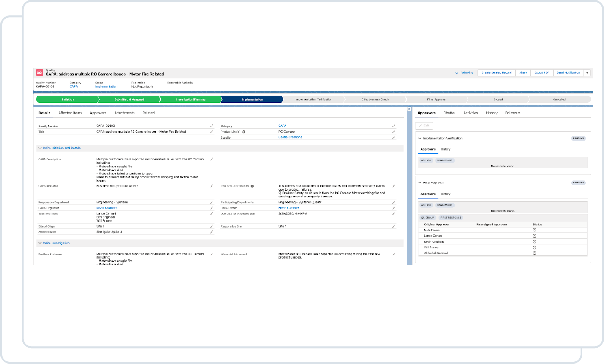
Task: Click the red Quality record car icon
Action: 40,73
